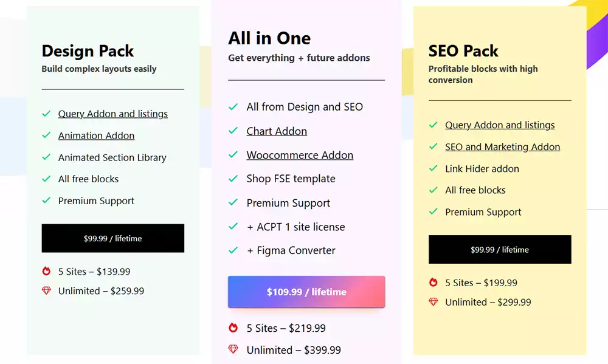608x364 pixels.
Task: Follow the Chart Addon link
Action: [x=277, y=131]
